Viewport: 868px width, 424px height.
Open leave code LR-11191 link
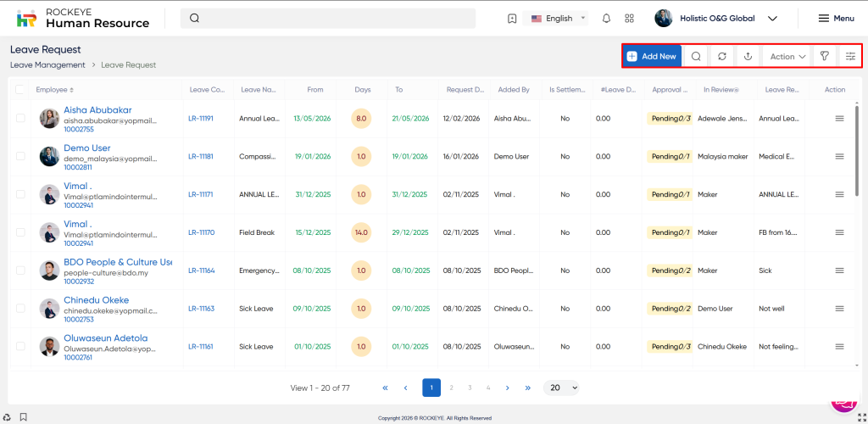coord(201,119)
